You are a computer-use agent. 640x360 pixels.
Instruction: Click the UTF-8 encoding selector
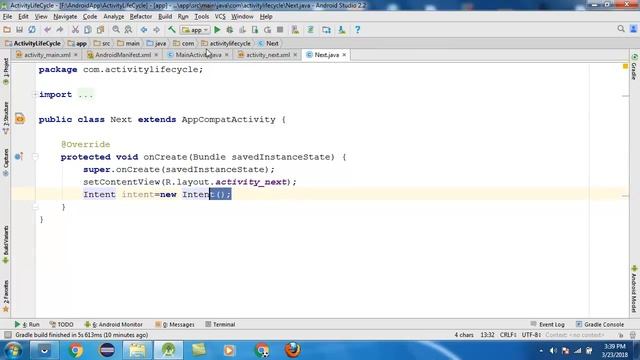[x=531, y=335]
